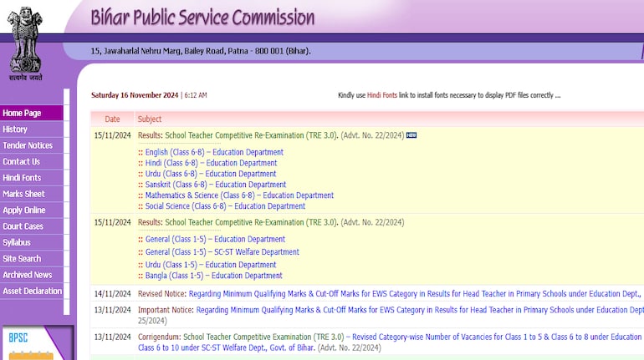Open Important Notice on minimum qualifying marks
This screenshot has width=644, height=360.
tap(420, 310)
